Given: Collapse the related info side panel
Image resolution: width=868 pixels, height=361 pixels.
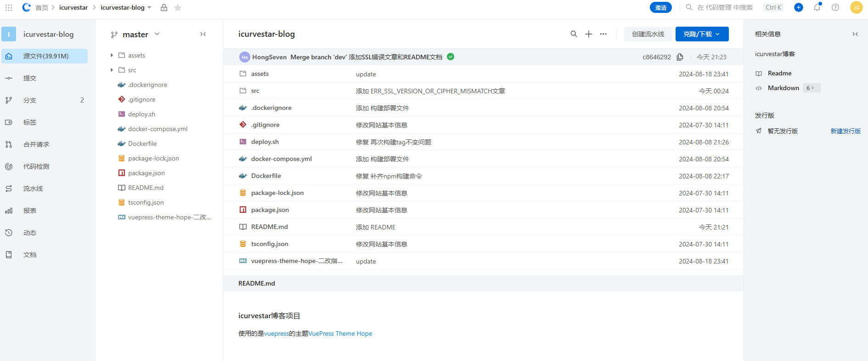Looking at the screenshot, I should (855, 34).
